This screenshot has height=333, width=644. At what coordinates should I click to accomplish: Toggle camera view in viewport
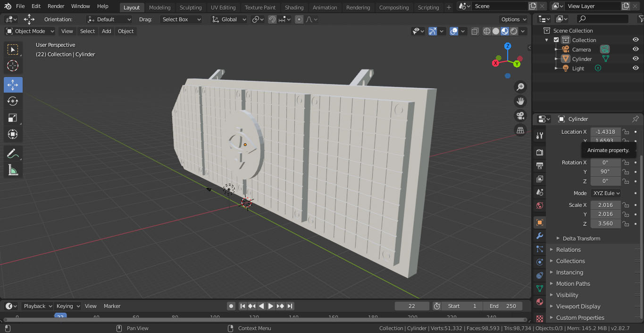click(x=520, y=116)
